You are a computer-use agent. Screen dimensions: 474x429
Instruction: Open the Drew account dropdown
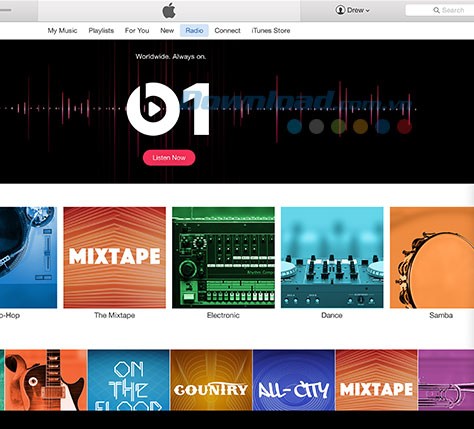(x=353, y=10)
